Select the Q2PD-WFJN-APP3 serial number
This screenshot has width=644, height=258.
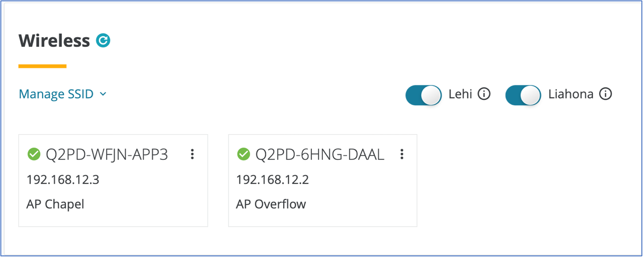(x=107, y=154)
